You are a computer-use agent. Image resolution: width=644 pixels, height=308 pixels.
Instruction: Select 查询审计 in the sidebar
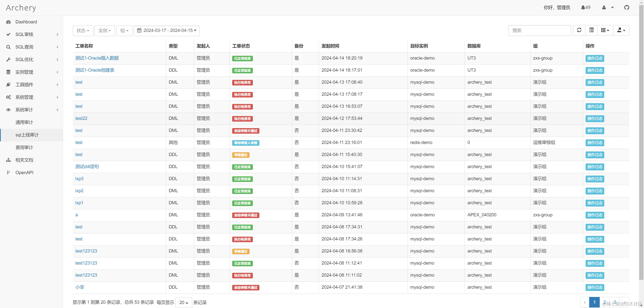(x=24, y=147)
